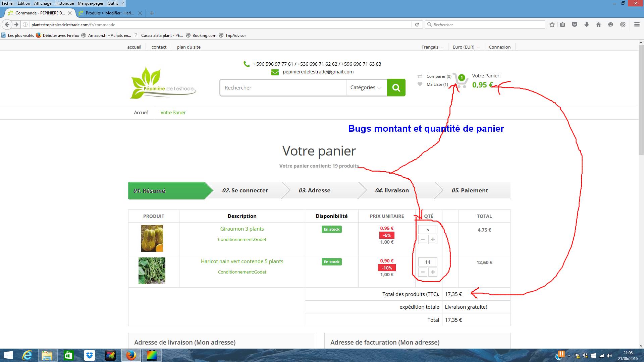
Task: Open the Outils menu
Action: tap(113, 3)
